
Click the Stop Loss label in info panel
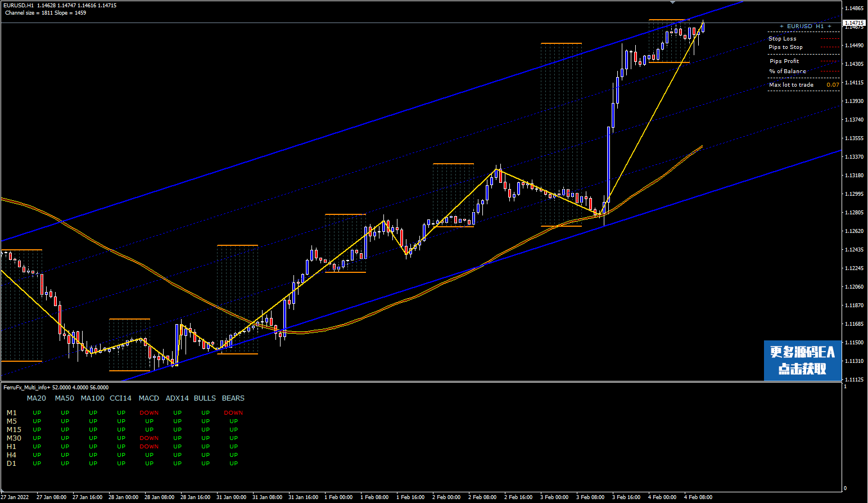pyautogui.click(x=782, y=39)
